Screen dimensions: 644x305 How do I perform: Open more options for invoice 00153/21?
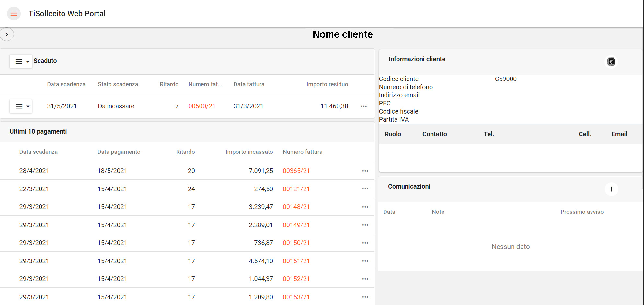(365, 297)
